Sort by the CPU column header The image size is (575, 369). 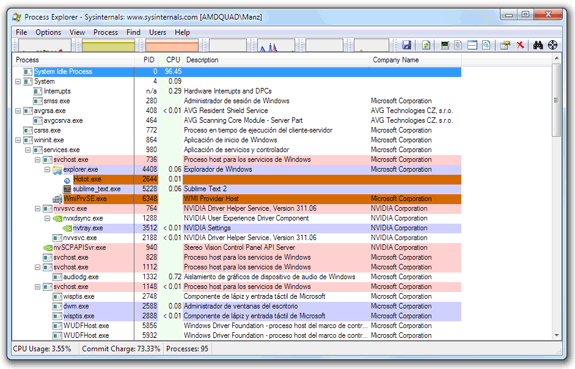tap(171, 60)
